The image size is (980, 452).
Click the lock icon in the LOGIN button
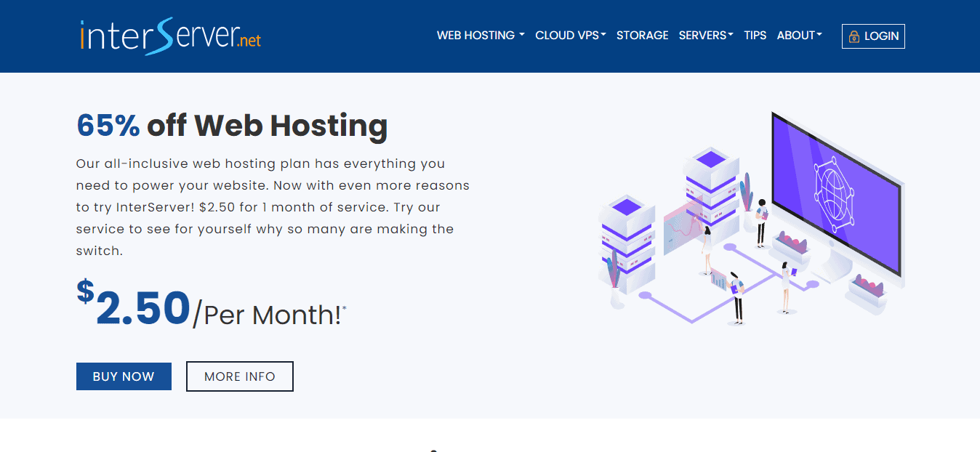coord(855,36)
